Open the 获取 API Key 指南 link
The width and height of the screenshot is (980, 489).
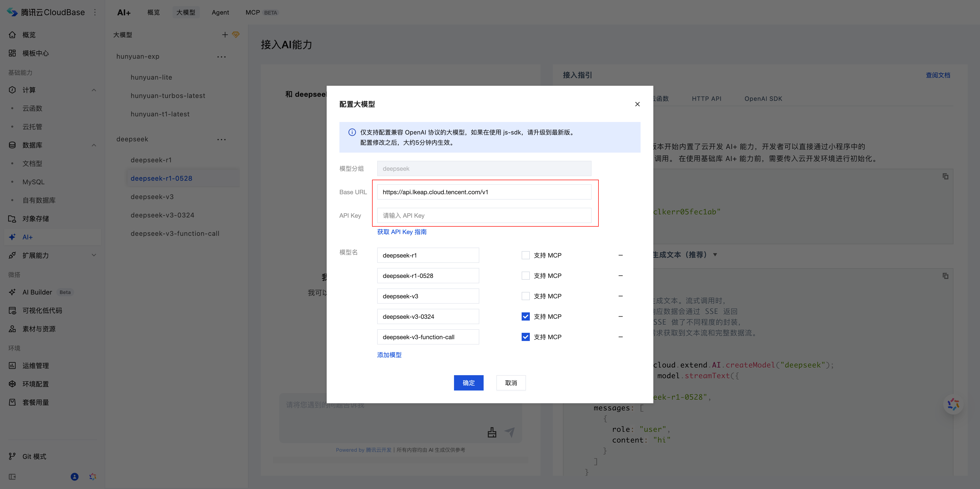tap(402, 232)
